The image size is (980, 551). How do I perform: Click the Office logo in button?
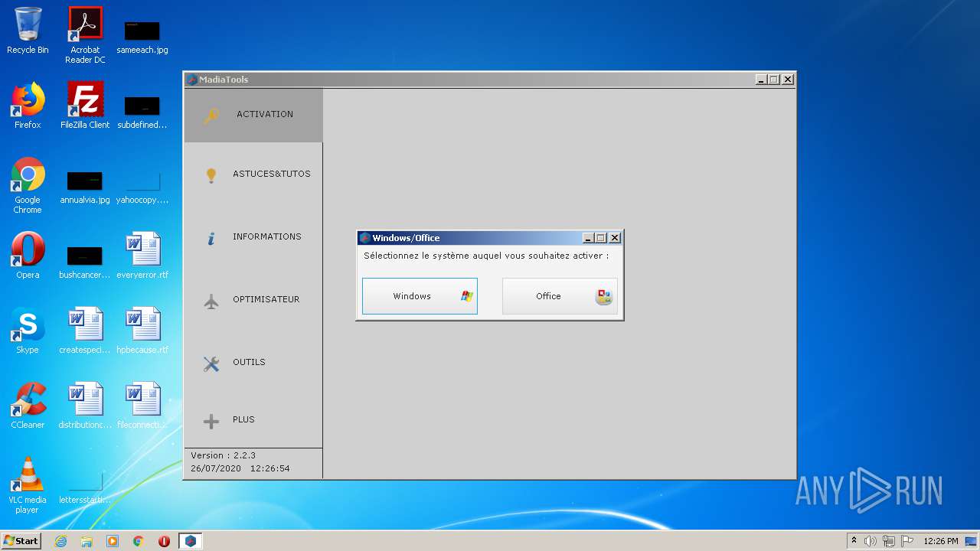(604, 297)
